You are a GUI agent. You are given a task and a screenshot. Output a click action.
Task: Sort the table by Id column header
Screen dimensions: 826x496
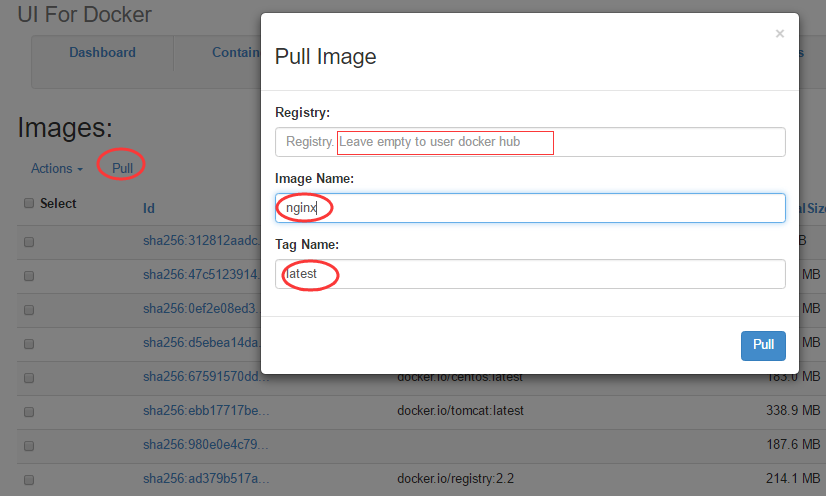click(x=149, y=209)
